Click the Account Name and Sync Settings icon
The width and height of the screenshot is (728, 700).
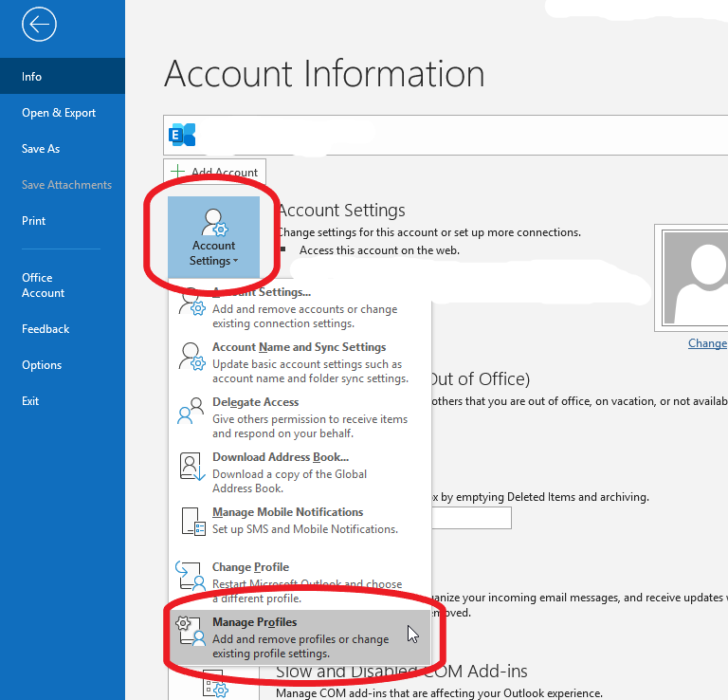pos(192,357)
